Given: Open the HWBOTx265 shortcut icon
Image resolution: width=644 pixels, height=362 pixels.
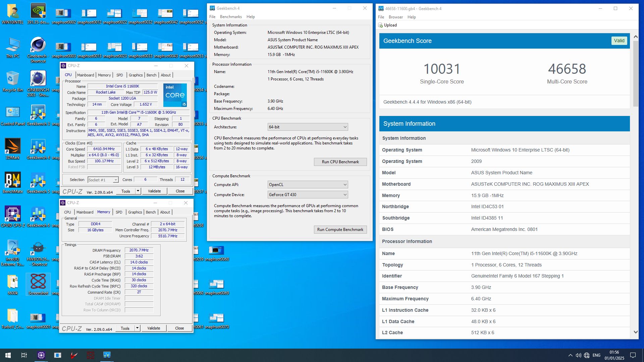Looking at the screenshot, I should coord(38,253).
